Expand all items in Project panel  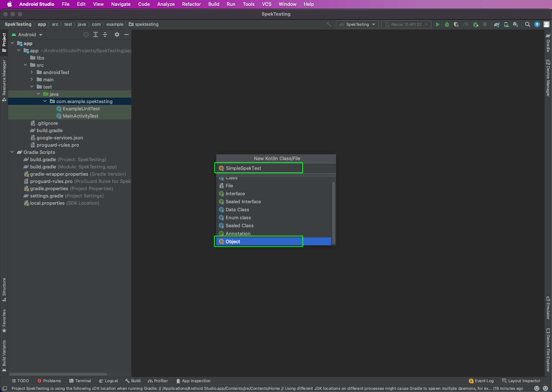(96, 34)
